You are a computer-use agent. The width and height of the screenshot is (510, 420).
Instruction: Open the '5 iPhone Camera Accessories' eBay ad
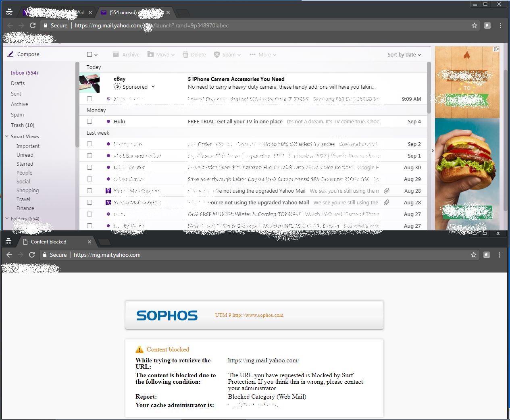click(x=253, y=83)
